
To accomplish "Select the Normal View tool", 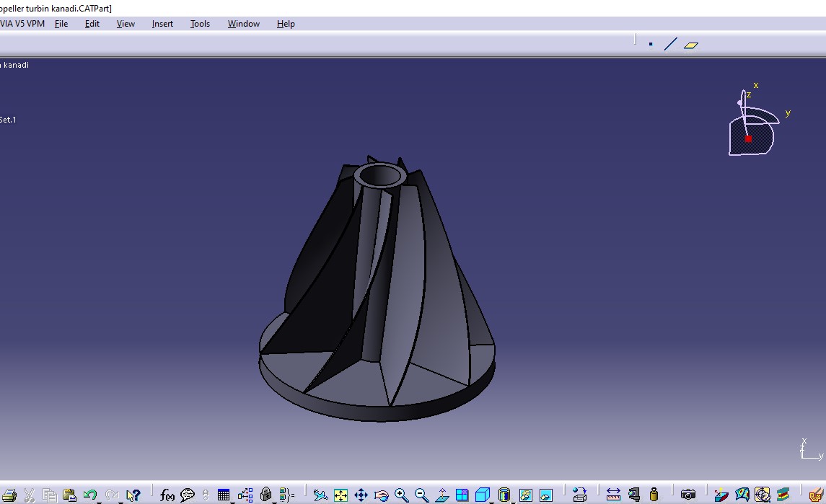I will pyautogui.click(x=442, y=495).
